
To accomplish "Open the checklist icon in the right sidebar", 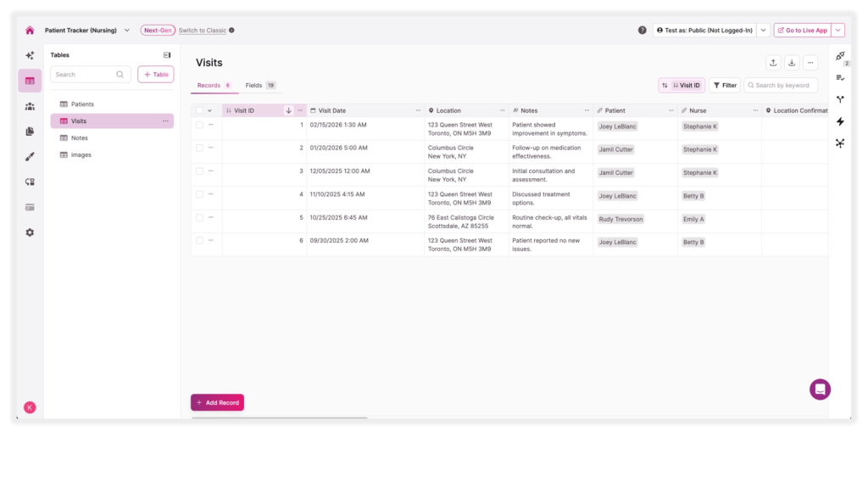I will click(x=838, y=76).
